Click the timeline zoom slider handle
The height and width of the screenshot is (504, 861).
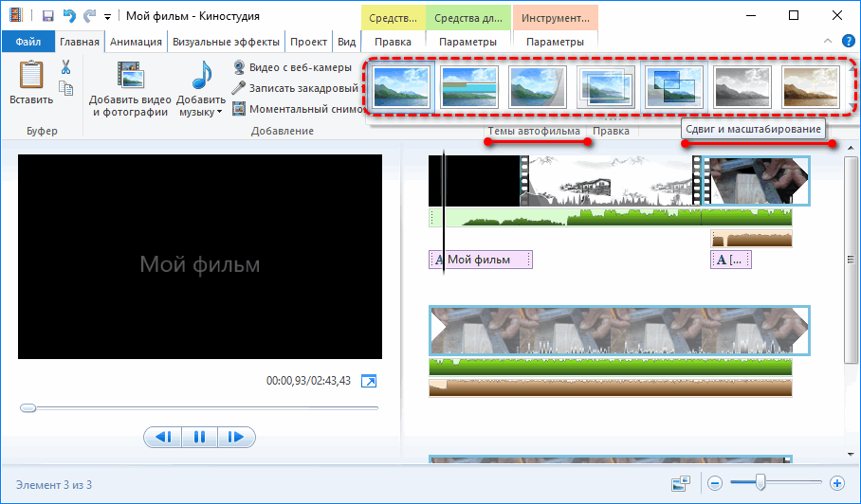760,483
